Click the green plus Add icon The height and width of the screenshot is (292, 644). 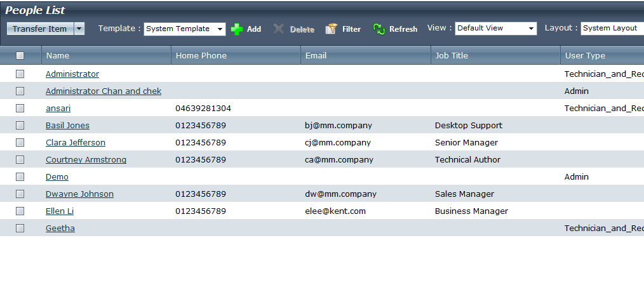(x=237, y=29)
